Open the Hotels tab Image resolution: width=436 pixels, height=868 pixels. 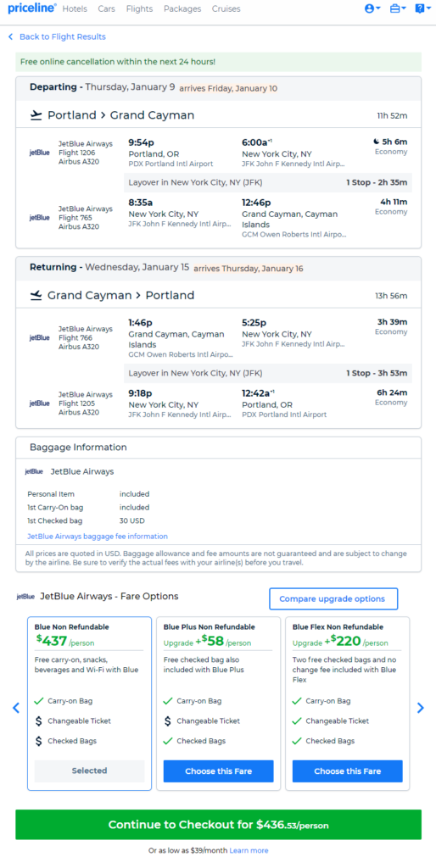pos(75,8)
